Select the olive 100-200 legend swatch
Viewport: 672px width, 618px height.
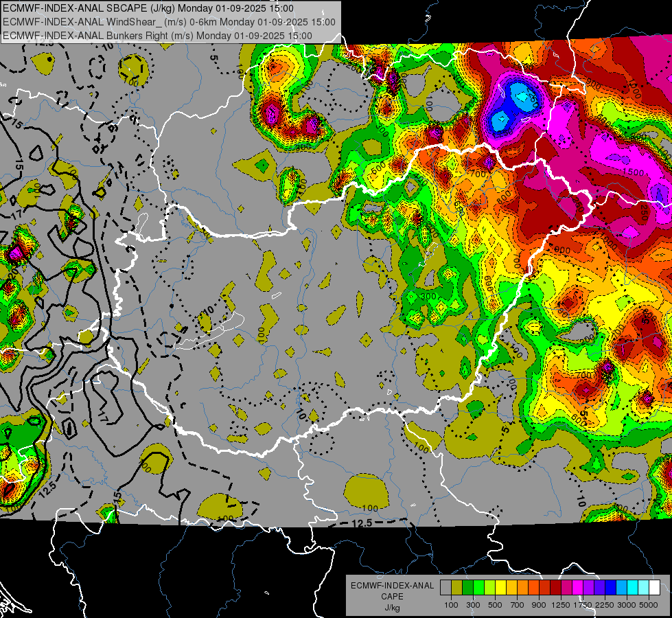(x=457, y=588)
